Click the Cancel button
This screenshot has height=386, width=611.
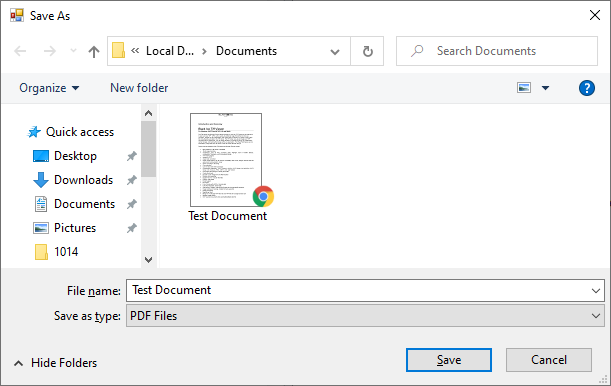click(x=549, y=360)
